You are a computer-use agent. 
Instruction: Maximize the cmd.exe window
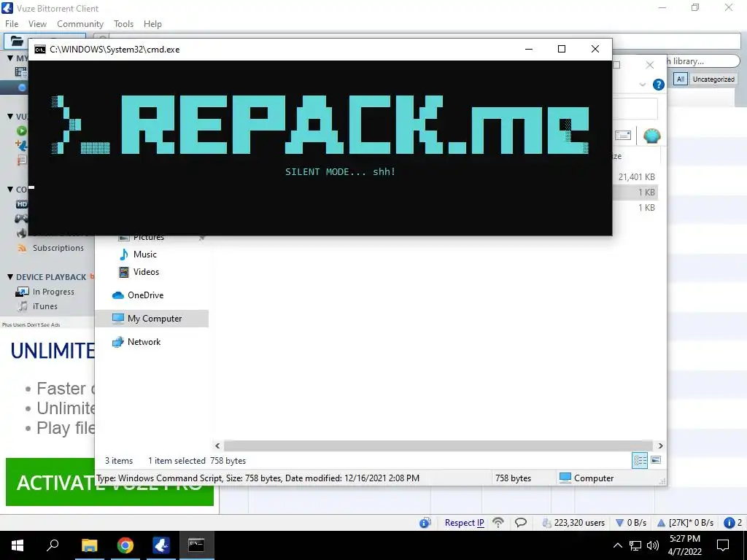(562, 49)
